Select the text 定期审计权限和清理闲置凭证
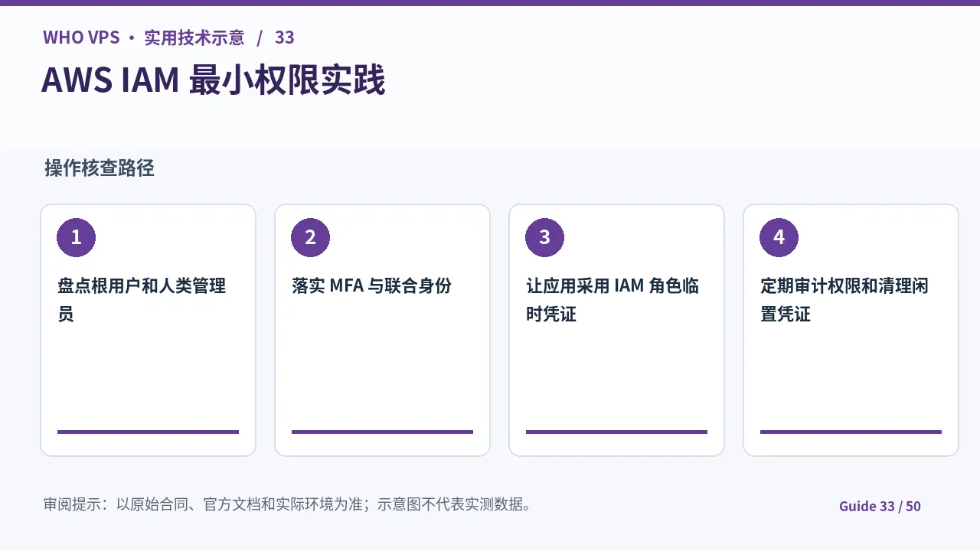Image resolution: width=980 pixels, height=551 pixels. click(x=846, y=300)
